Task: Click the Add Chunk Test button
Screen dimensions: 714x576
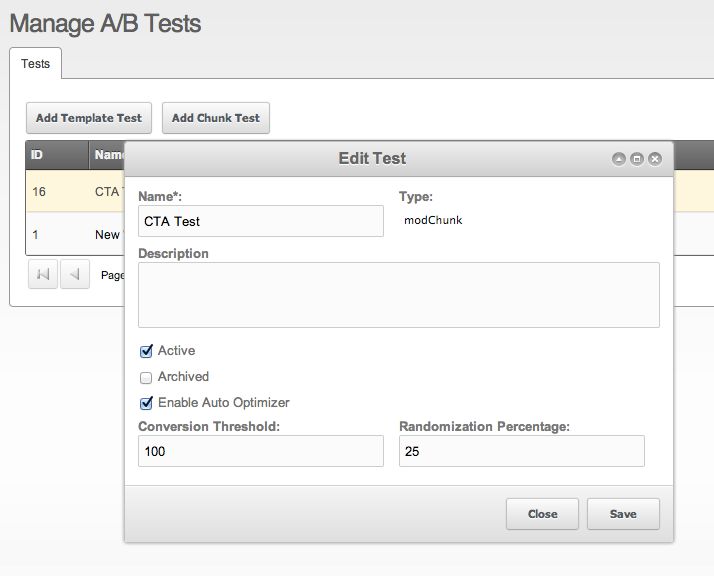Action: (x=215, y=118)
